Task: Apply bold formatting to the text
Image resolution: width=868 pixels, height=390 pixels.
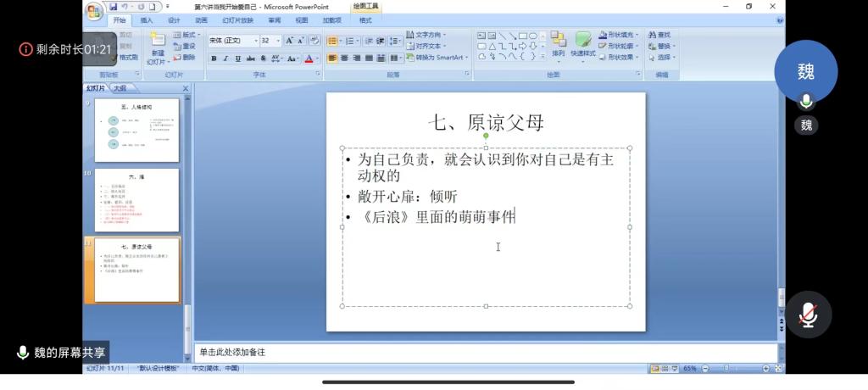Action: pyautogui.click(x=214, y=58)
